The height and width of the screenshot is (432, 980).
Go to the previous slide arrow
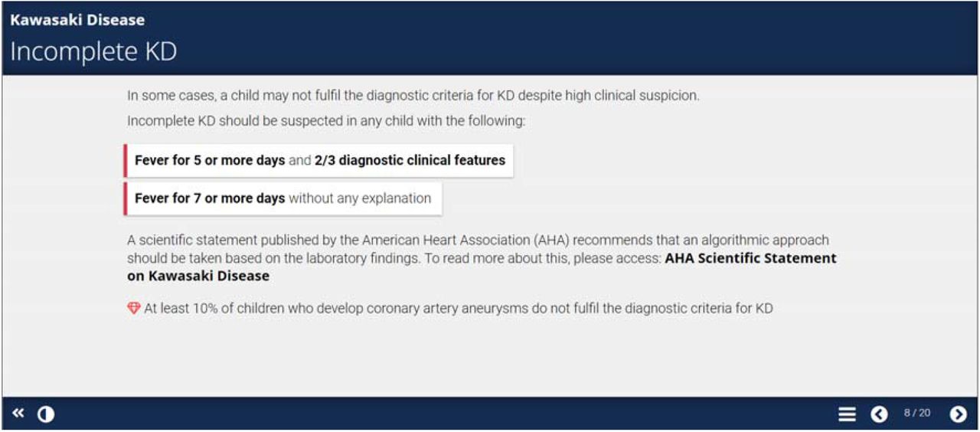(879, 414)
